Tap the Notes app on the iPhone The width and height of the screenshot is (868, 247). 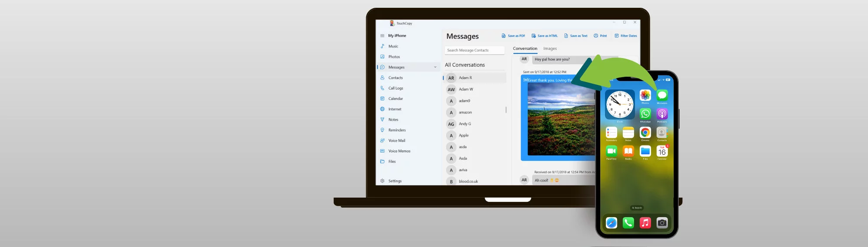628,133
